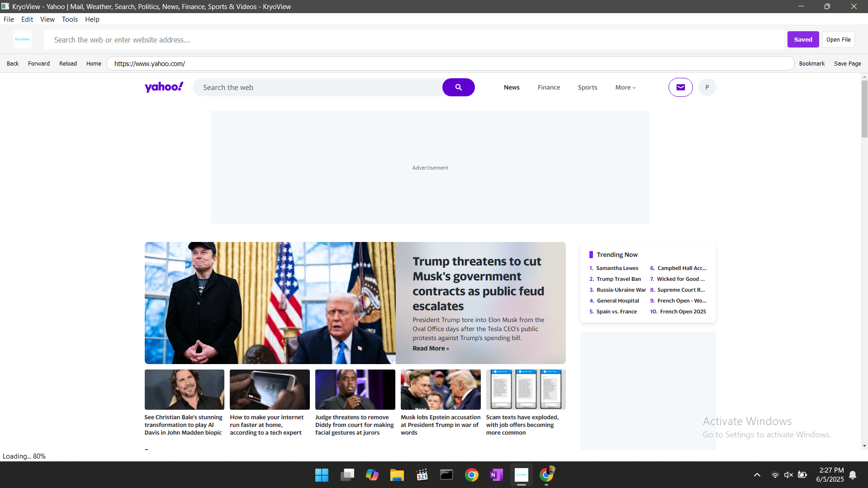Open the Edit menu
This screenshot has height=488, width=868.
pos(27,19)
